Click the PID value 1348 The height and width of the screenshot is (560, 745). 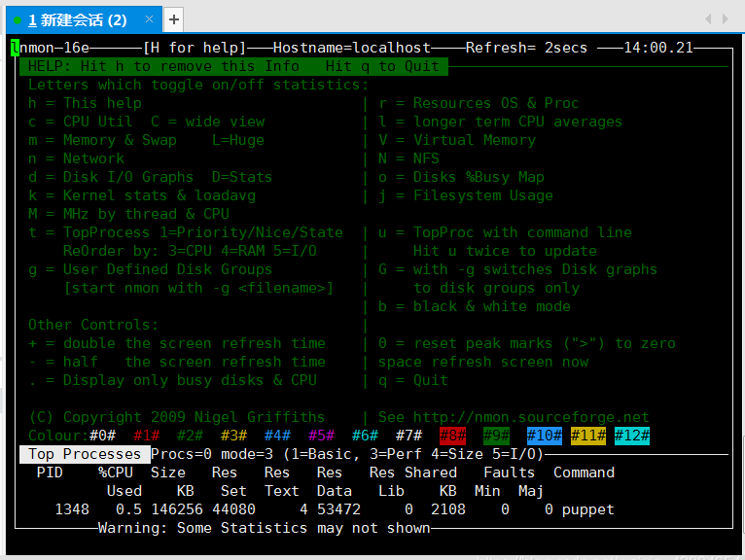click(x=72, y=509)
